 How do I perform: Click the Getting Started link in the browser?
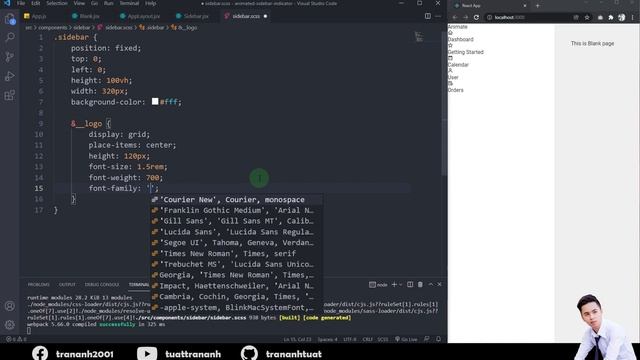pos(466,52)
